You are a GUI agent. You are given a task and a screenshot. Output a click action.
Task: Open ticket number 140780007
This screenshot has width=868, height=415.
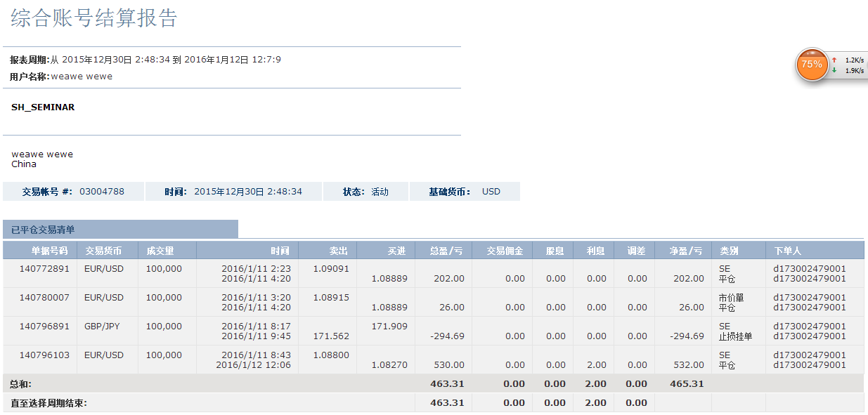click(44, 298)
